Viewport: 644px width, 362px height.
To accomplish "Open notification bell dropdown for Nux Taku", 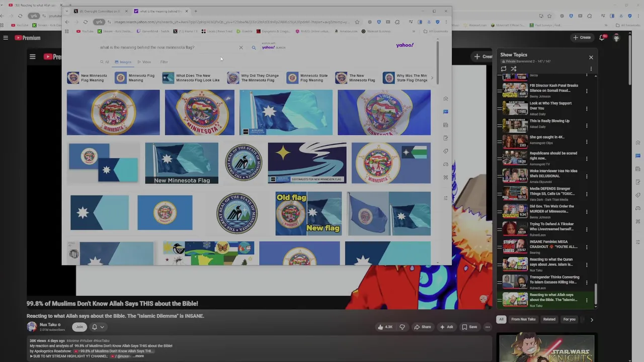I will click(x=98, y=327).
